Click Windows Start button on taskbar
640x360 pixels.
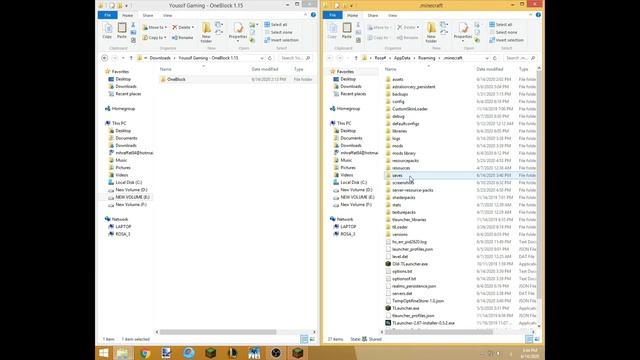click(x=104, y=353)
